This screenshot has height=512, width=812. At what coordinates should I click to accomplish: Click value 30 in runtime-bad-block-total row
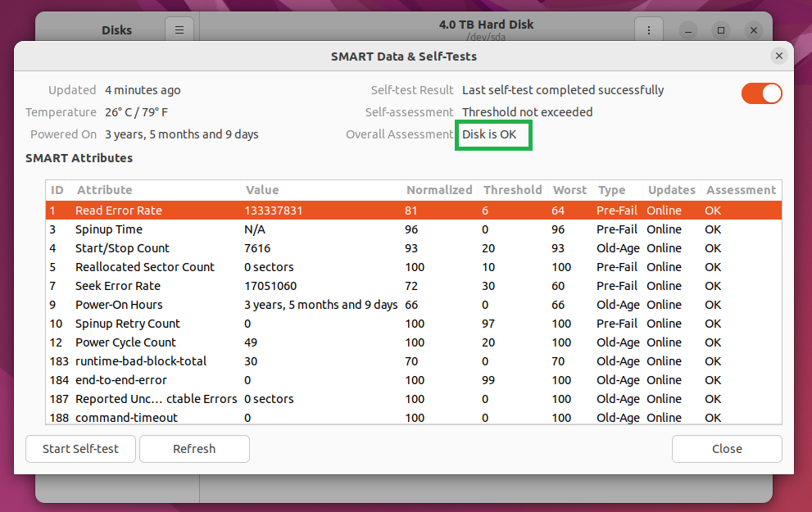point(251,361)
